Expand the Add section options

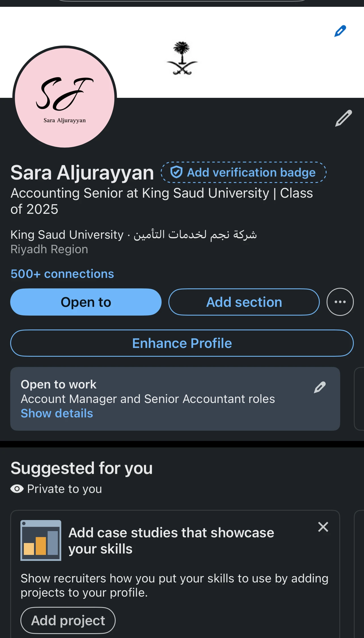[x=244, y=302]
